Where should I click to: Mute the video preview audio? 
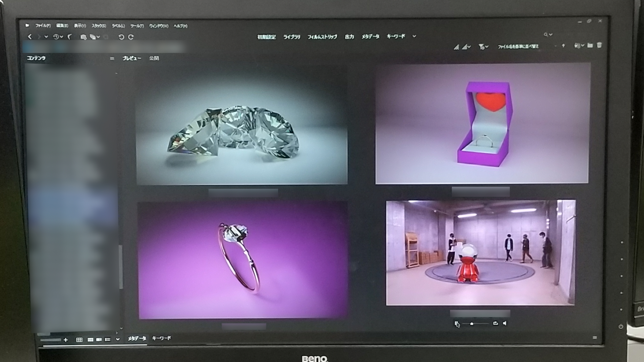tap(505, 323)
